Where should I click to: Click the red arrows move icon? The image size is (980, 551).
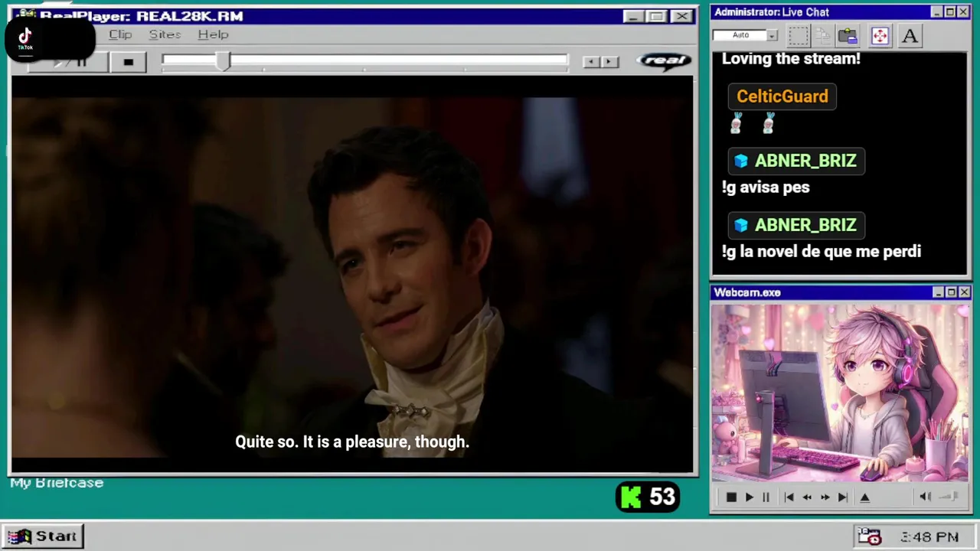coord(880,35)
